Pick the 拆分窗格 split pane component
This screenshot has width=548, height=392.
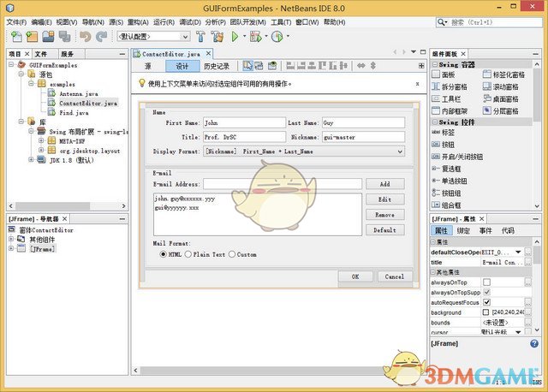click(x=450, y=86)
